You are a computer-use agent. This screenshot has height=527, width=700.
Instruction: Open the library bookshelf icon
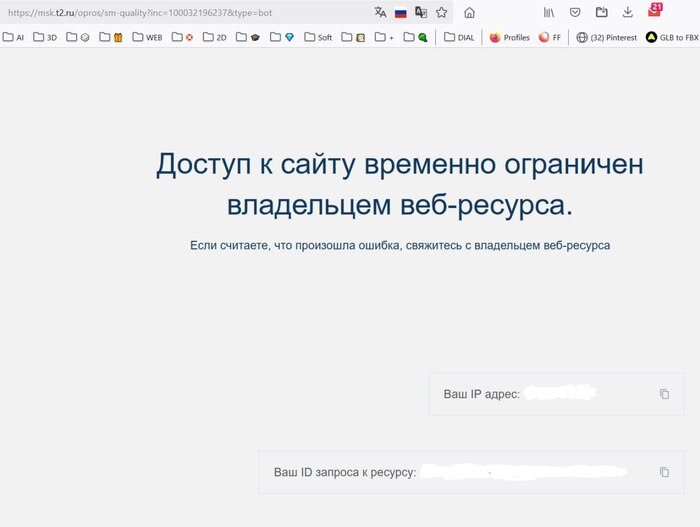pyautogui.click(x=549, y=13)
